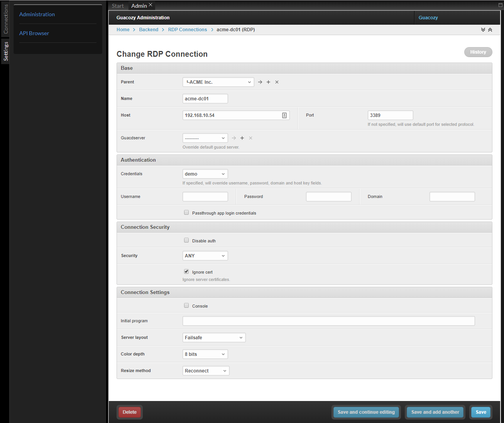This screenshot has width=504, height=423.
Task: Click the acme-dc01 (RDP) breadcrumb text
Action: coord(236,30)
